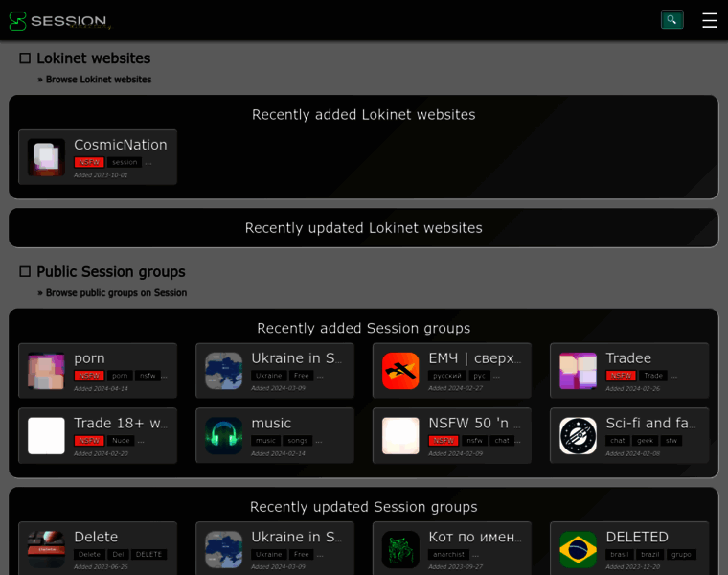Open the Delete group title
728x575 pixels.
click(x=96, y=537)
